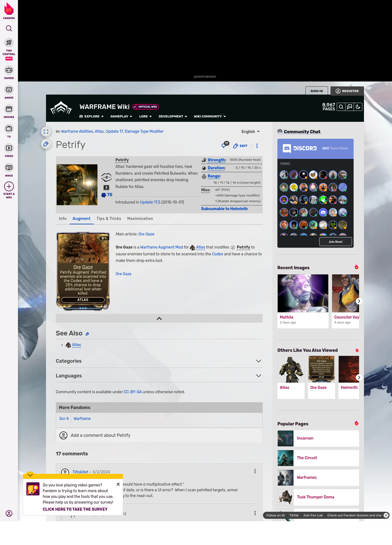Image resolution: width=392 pixels, height=545 pixels.
Task: Open the Movies sidebar icon
Action: click(9, 109)
